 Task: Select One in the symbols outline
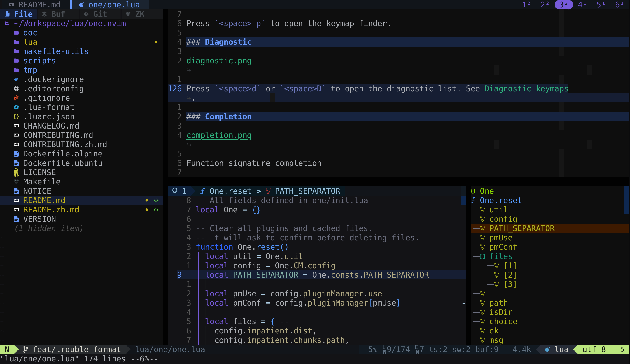[486, 191]
